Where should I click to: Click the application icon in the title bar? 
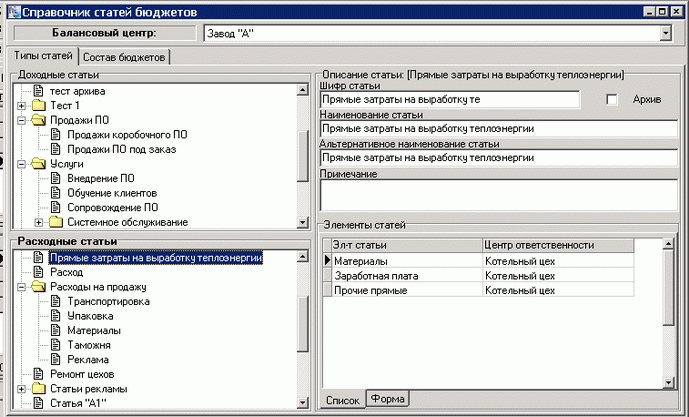click(14, 12)
